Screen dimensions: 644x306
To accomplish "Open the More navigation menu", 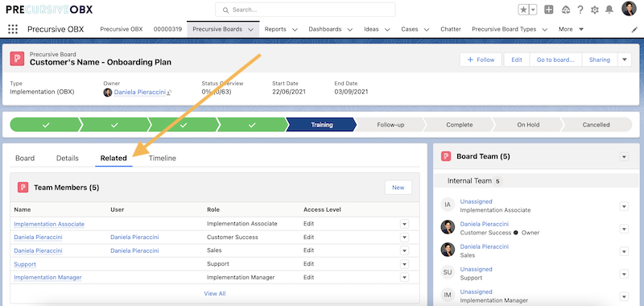I will tap(571, 29).
